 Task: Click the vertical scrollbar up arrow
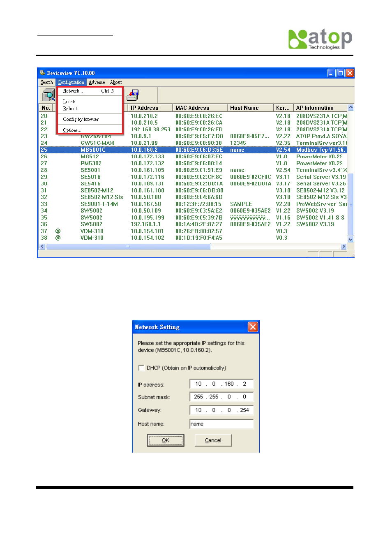[x=350, y=107]
